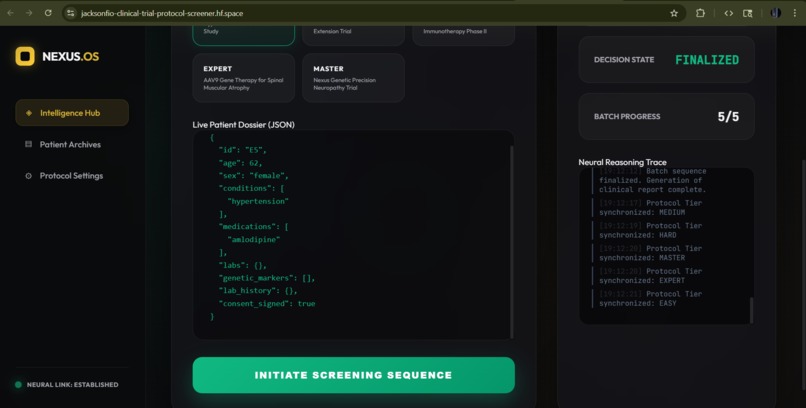This screenshot has width=806, height=408.
Task: Click the "consent_signed": true line
Action: 267,304
